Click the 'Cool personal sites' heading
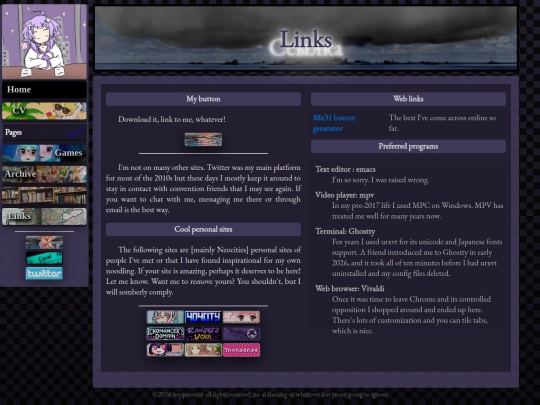 click(203, 229)
